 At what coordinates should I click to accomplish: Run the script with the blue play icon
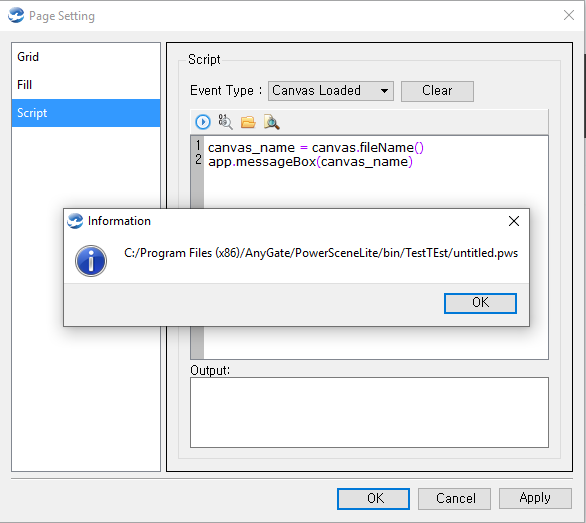pyautogui.click(x=203, y=122)
